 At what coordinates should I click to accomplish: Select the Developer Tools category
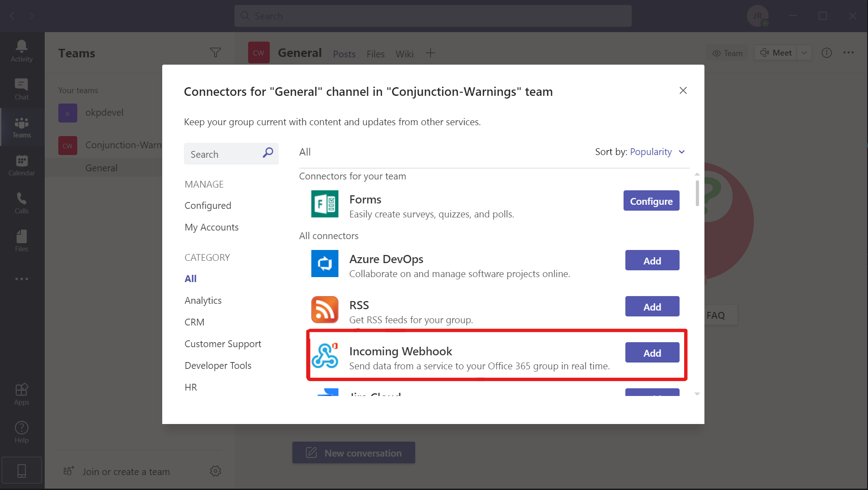click(x=218, y=365)
